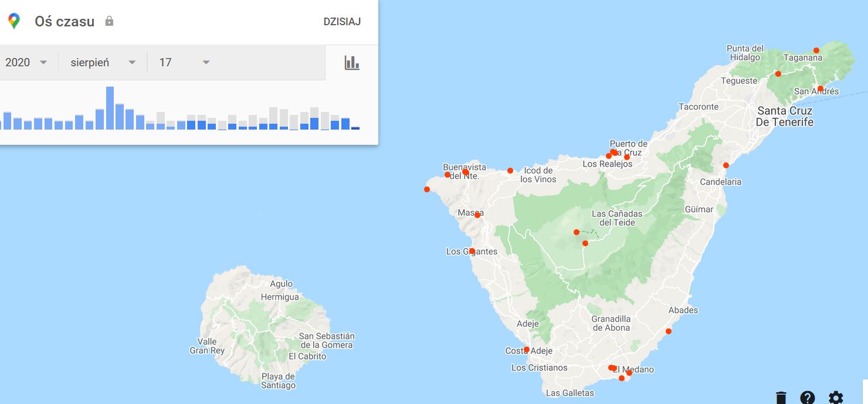Click the Punta del Hidalgo label
The width and height of the screenshot is (868, 404).
click(x=745, y=53)
